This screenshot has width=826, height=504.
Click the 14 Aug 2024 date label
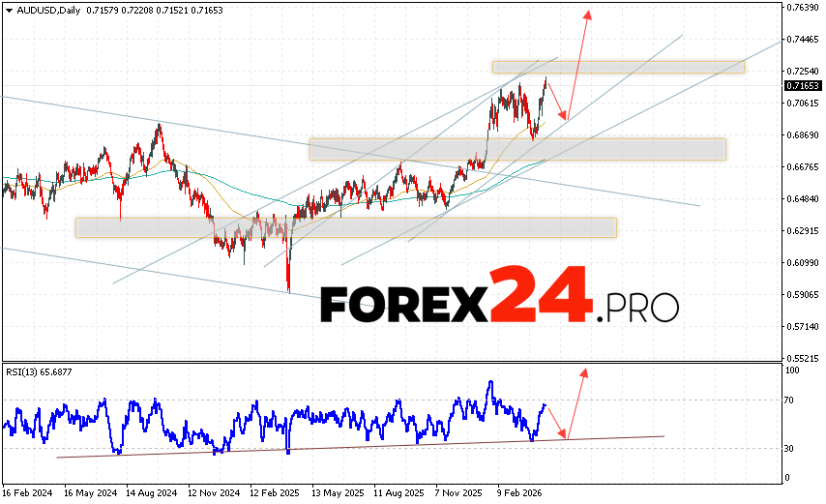pos(151,490)
